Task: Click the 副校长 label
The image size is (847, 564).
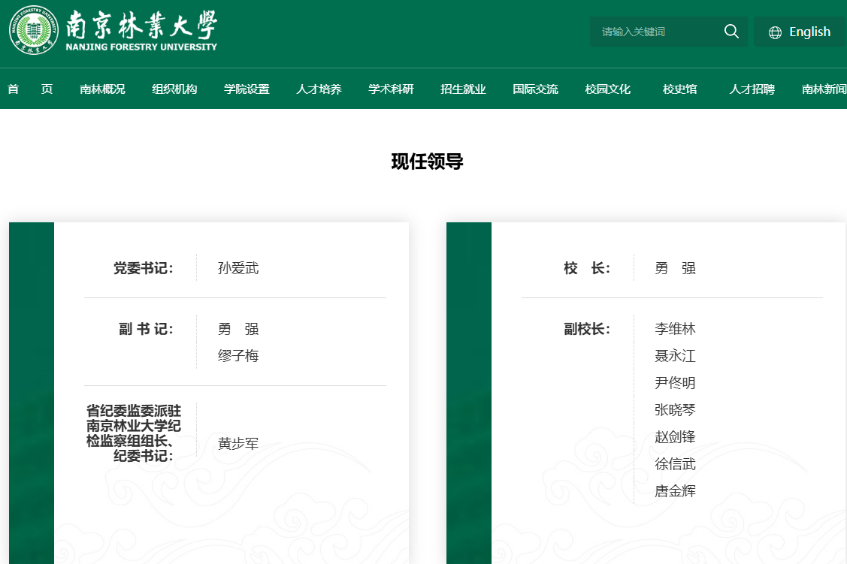Action: 587,329
